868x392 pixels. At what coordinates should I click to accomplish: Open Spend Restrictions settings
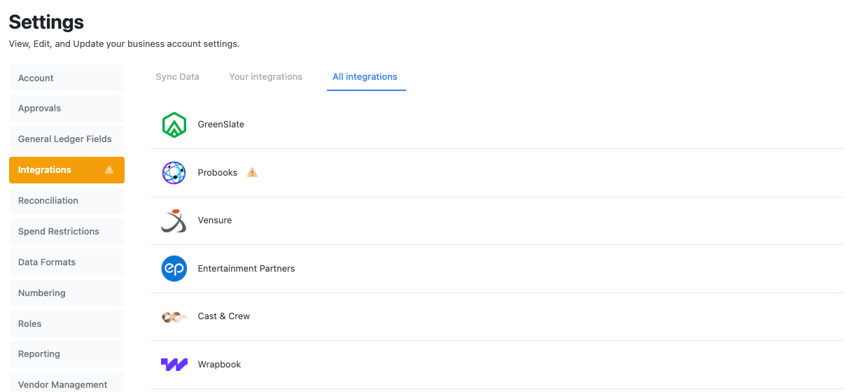[66, 232]
